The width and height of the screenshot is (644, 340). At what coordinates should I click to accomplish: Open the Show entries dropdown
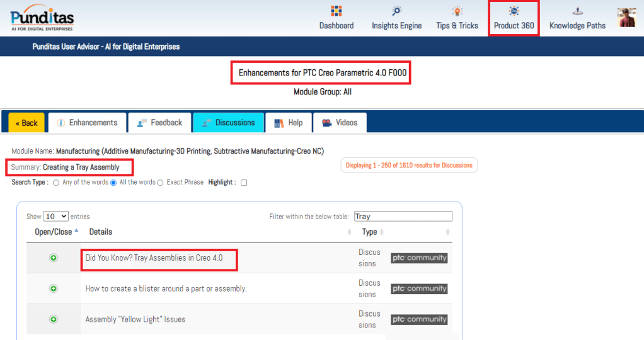55,217
